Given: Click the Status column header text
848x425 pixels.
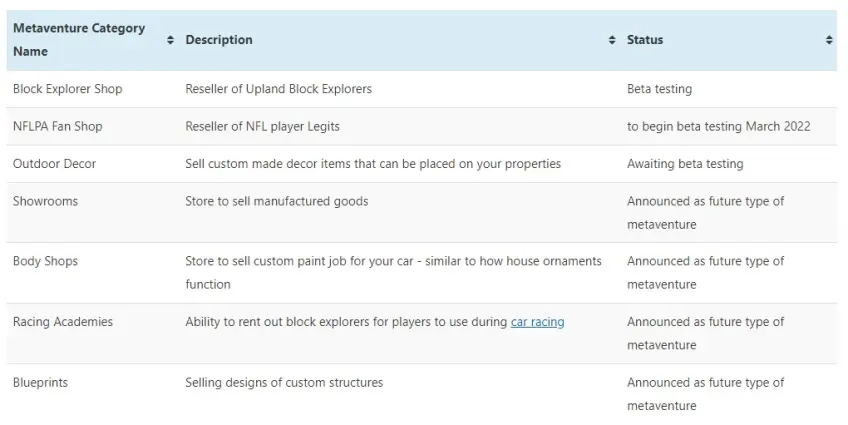Looking at the screenshot, I should point(645,40).
